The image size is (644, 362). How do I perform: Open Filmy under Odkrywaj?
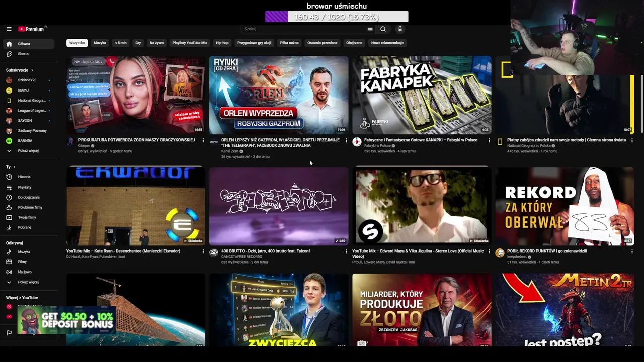(x=28, y=262)
